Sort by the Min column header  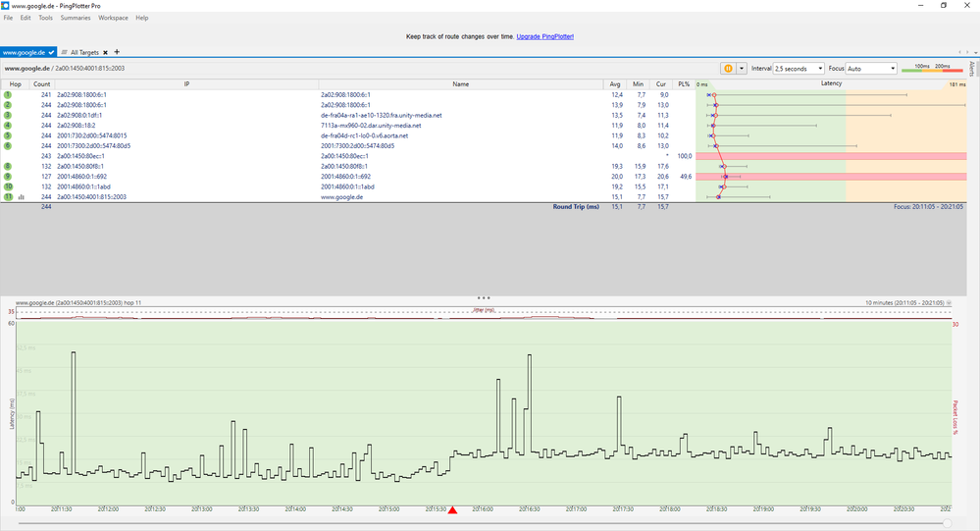[x=638, y=83]
